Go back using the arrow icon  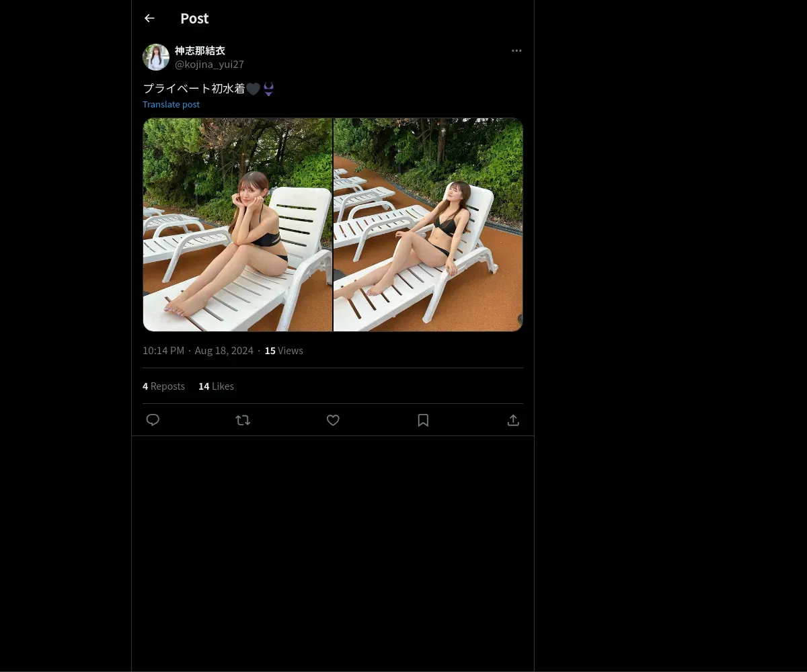click(x=149, y=19)
